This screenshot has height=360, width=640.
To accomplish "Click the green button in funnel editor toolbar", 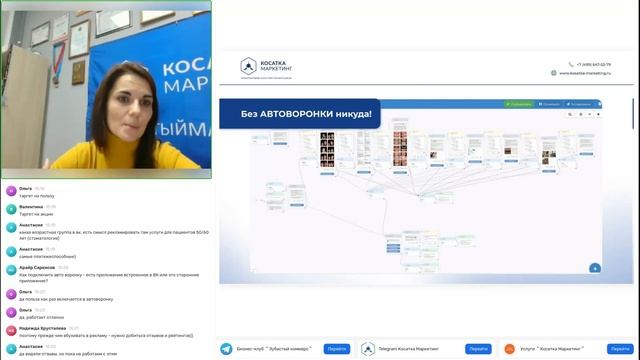I will [x=519, y=104].
